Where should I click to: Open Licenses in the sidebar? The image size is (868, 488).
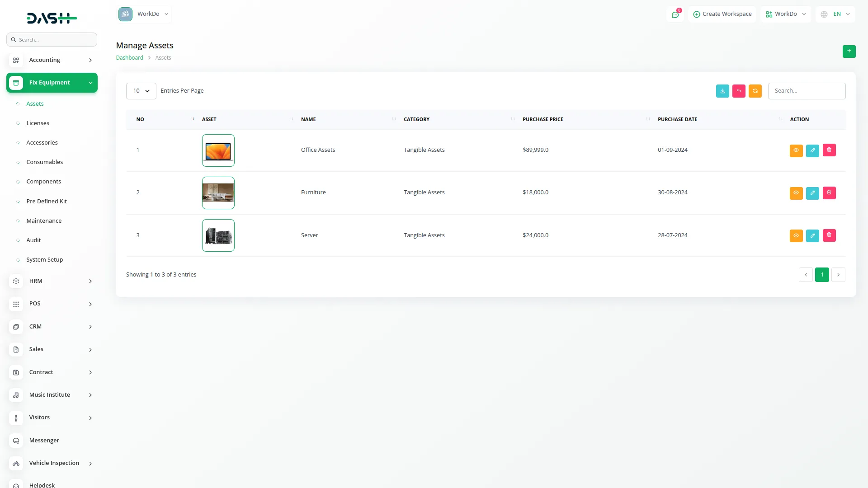38,123
